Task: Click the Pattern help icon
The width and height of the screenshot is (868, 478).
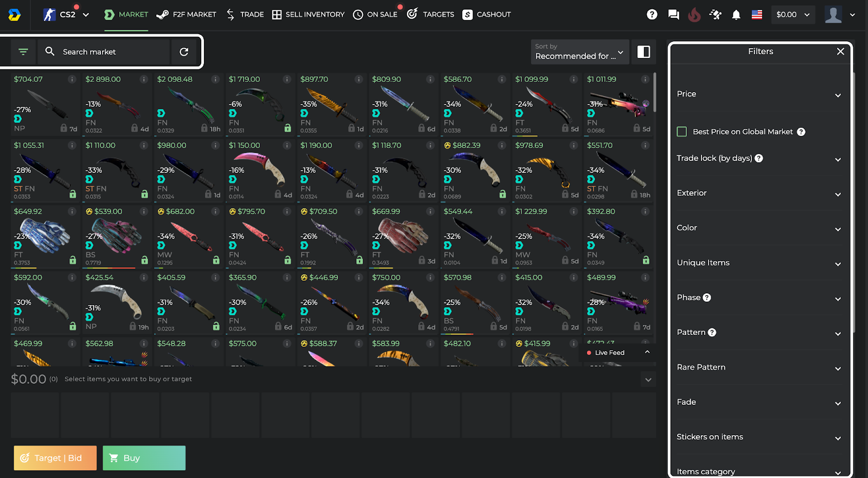Action: pos(712,332)
